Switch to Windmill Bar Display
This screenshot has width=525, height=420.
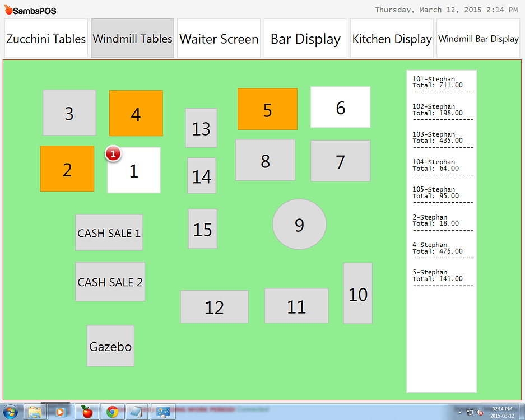pos(478,39)
